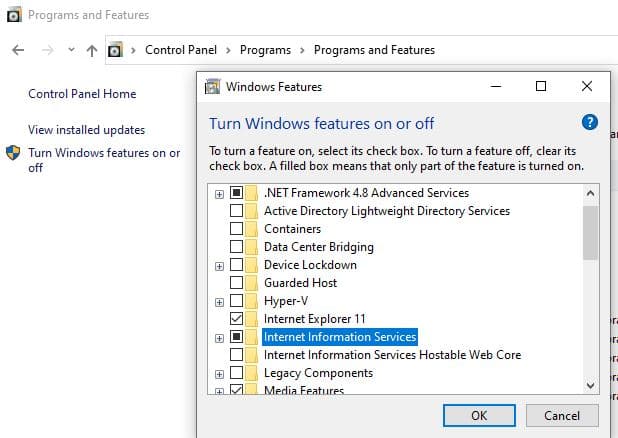This screenshot has height=438, width=618.
Task: Select Programs in the breadcrumb path
Action: click(x=265, y=50)
